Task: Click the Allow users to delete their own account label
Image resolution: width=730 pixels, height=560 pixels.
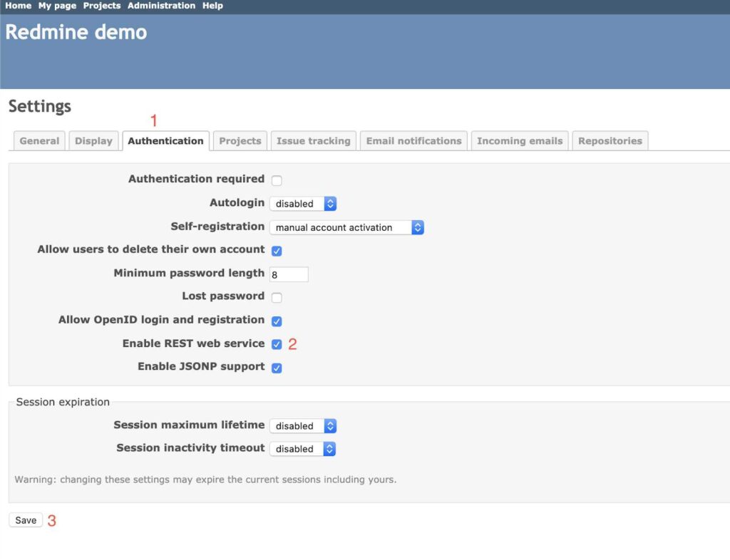Action: (x=151, y=249)
